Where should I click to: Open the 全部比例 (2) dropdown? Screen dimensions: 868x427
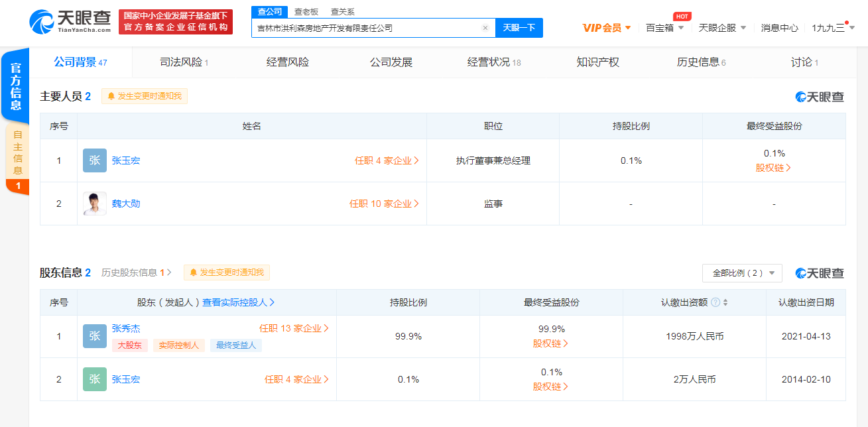pos(741,273)
